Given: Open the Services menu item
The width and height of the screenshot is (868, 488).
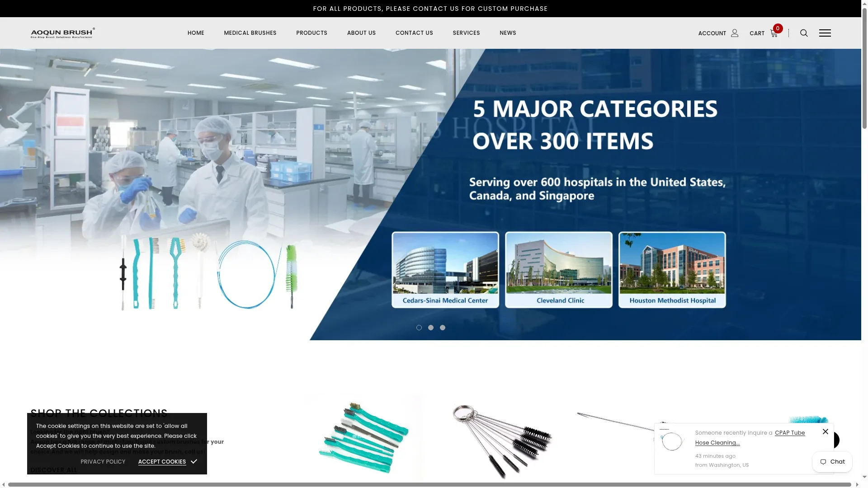Looking at the screenshot, I should 466,33.
